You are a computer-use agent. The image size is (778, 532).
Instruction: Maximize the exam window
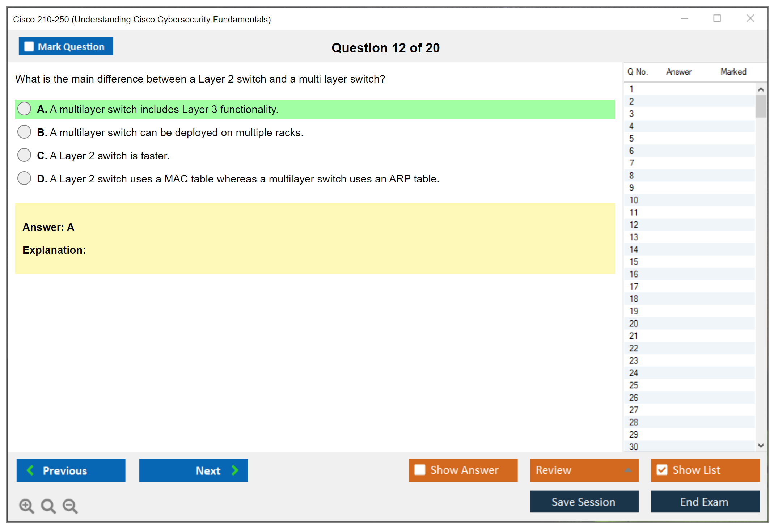(x=717, y=18)
